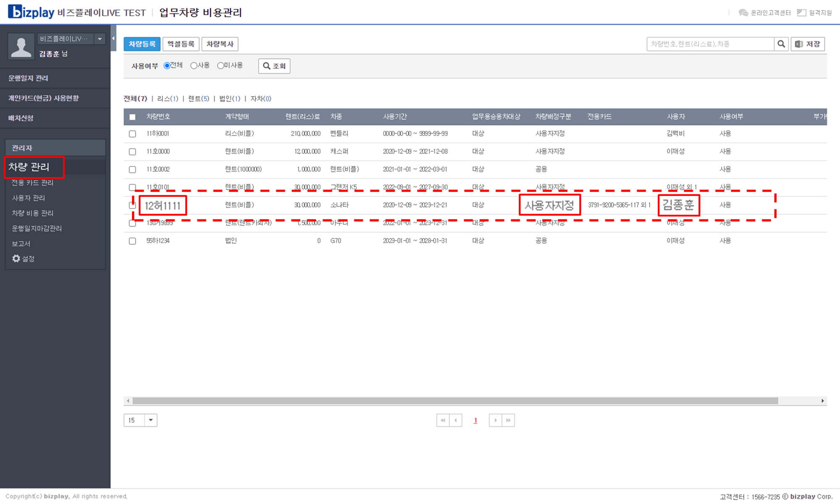
Task: Select page number 1 in the pagination
Action: pyautogui.click(x=475, y=420)
